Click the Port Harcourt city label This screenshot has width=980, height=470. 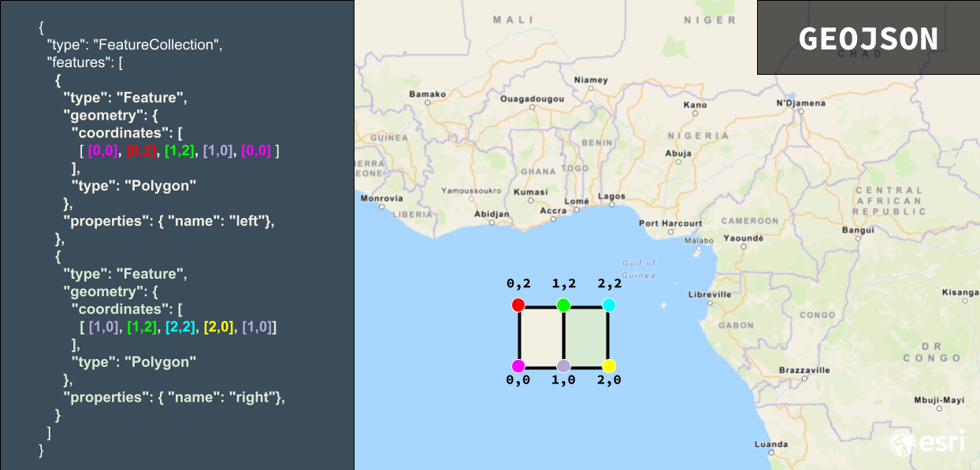[x=670, y=224]
